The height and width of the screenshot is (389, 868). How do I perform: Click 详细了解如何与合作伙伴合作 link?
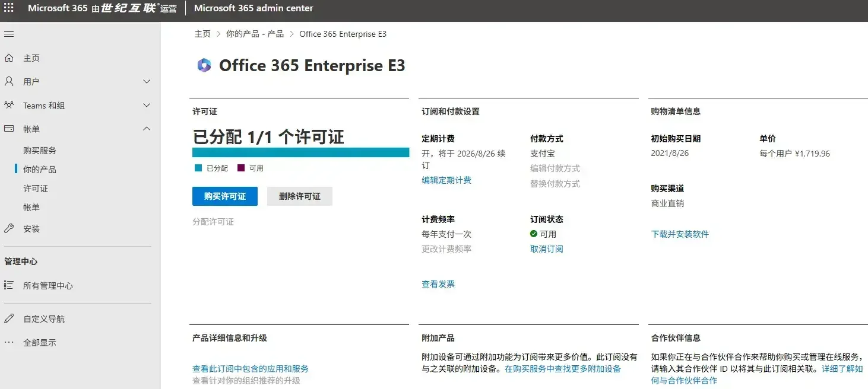(842, 369)
